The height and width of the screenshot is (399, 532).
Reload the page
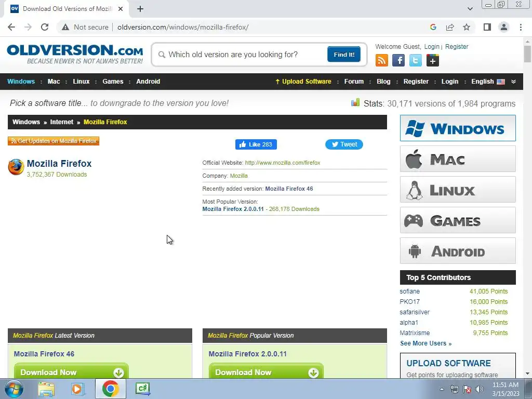pos(45,27)
